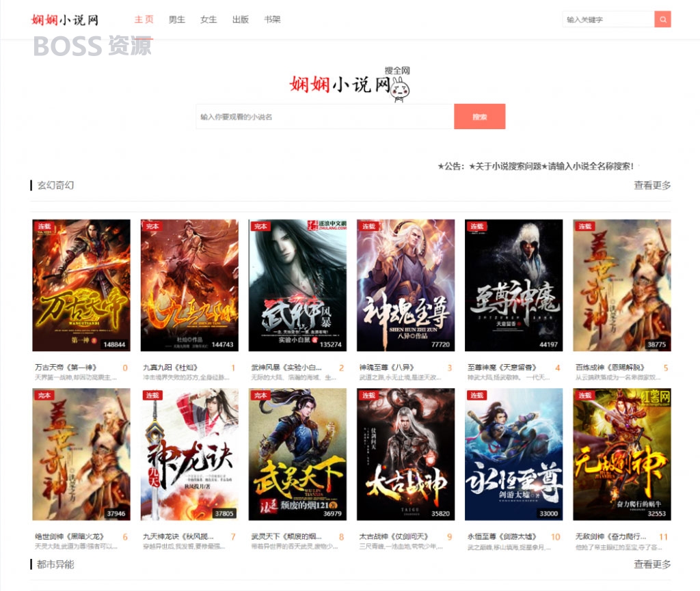700x591 pixels.
Task: Click the 连载 badge on 至尊神魔 cover
Action: tap(476, 226)
